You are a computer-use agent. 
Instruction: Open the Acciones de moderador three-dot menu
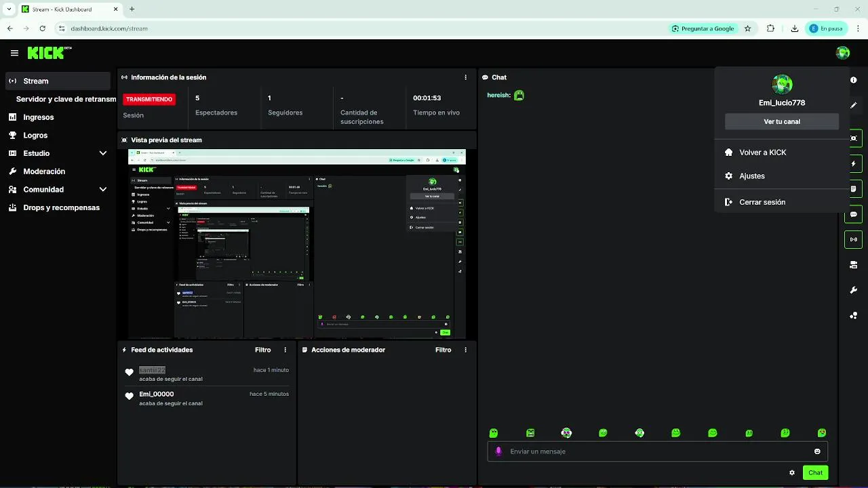pos(465,350)
